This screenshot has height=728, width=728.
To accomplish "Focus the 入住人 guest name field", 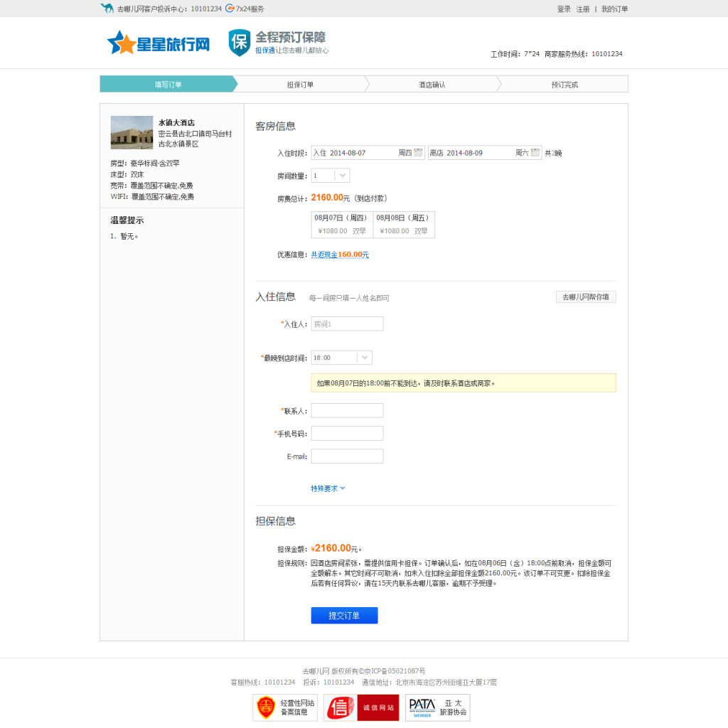I will [347, 323].
